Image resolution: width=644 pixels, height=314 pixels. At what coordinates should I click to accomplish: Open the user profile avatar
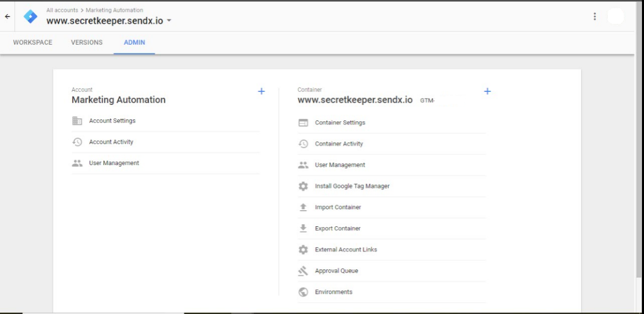click(x=615, y=17)
